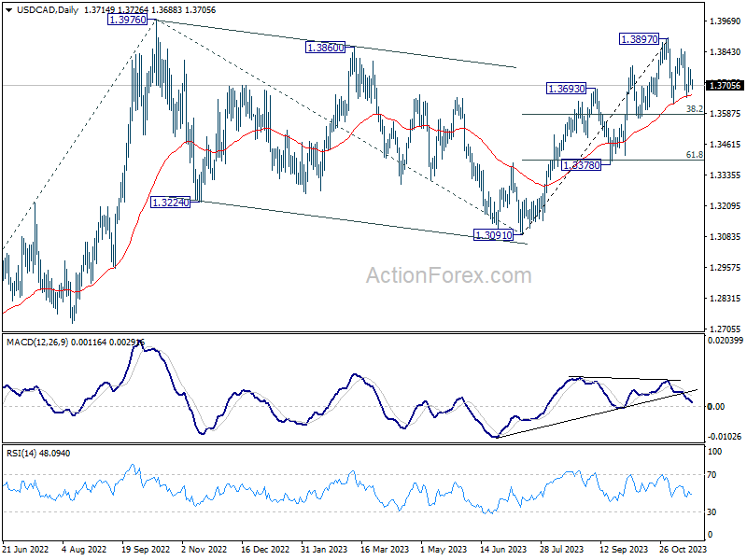Click the 1.38430 price axis value
This screenshot has height=560, width=747.
726,52
